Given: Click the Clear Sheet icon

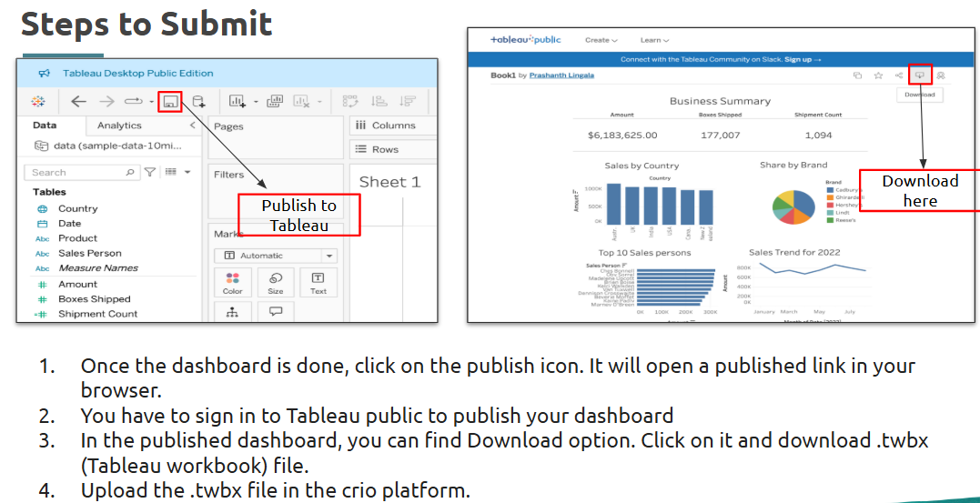Looking at the screenshot, I should [x=302, y=101].
